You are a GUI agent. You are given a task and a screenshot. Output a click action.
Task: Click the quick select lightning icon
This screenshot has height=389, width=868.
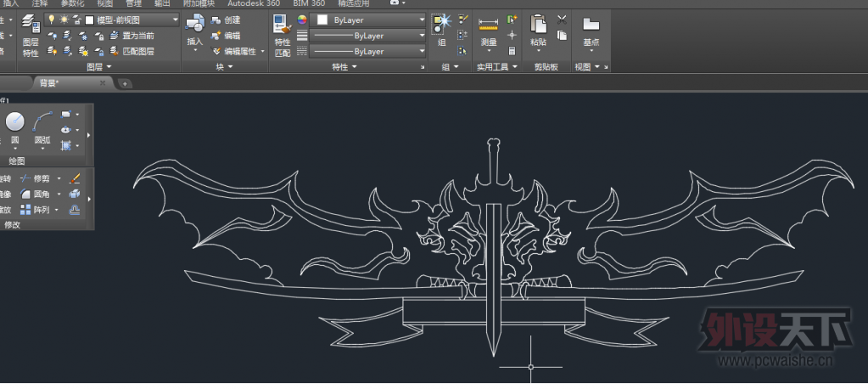click(512, 20)
